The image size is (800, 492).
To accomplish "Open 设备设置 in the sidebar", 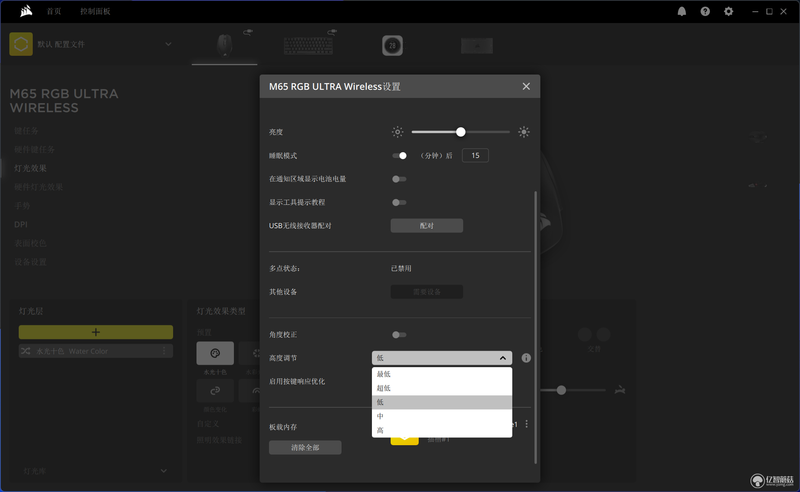I will pos(30,262).
